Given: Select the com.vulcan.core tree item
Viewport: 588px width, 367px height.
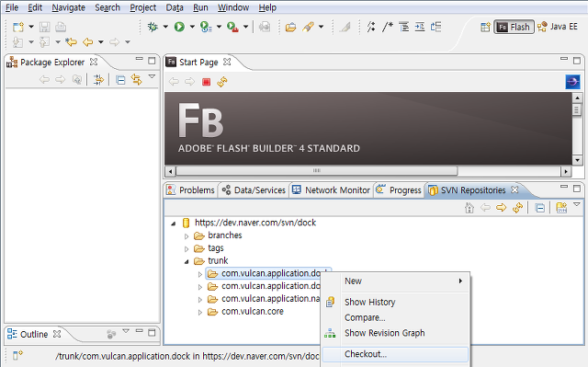Looking at the screenshot, I should (x=253, y=312).
